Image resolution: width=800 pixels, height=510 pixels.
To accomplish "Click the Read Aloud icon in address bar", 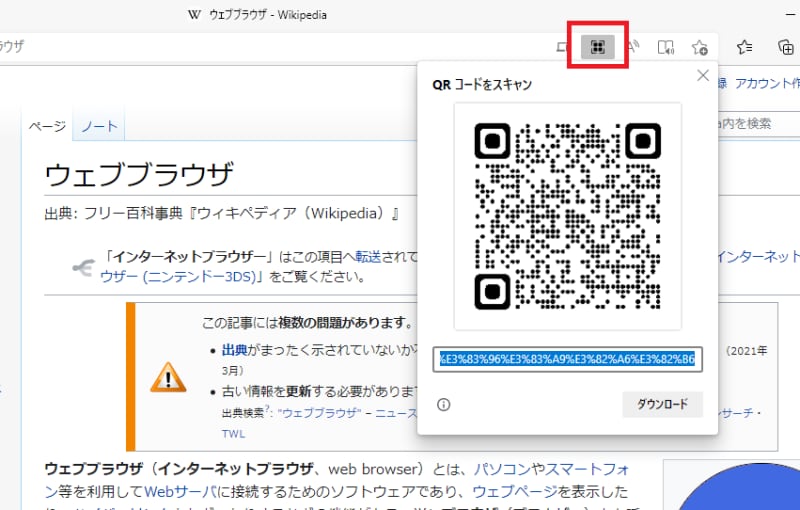I will coord(633,47).
